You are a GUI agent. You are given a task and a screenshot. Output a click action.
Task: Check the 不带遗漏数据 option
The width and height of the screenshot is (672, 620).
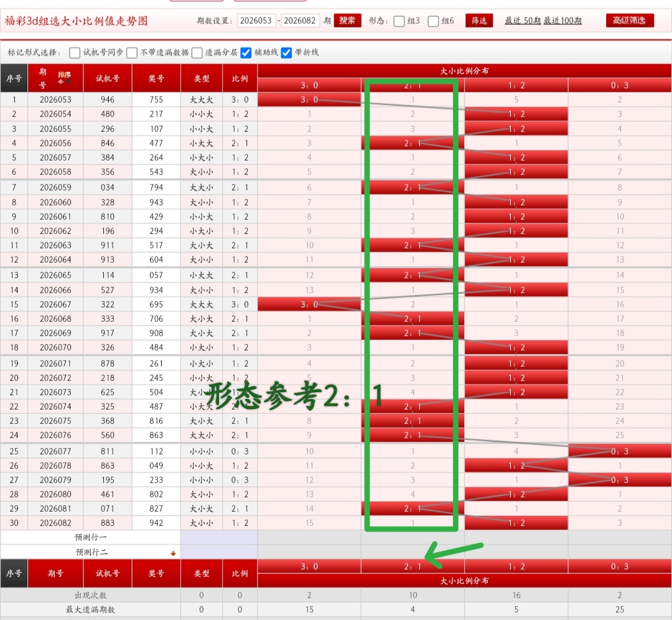tap(131, 53)
